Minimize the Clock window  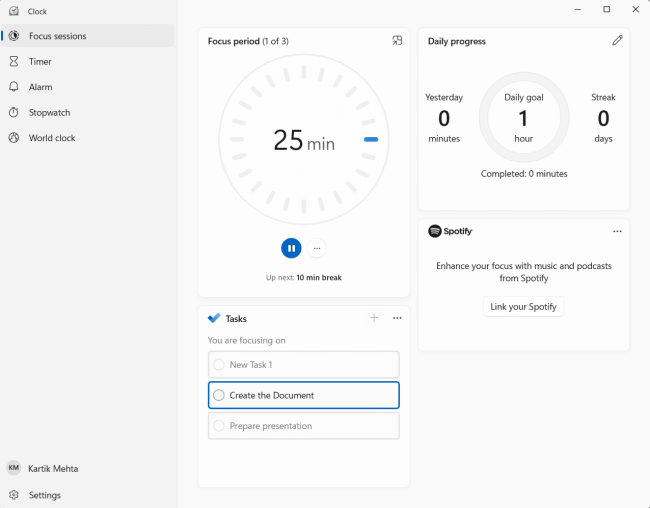click(x=578, y=9)
